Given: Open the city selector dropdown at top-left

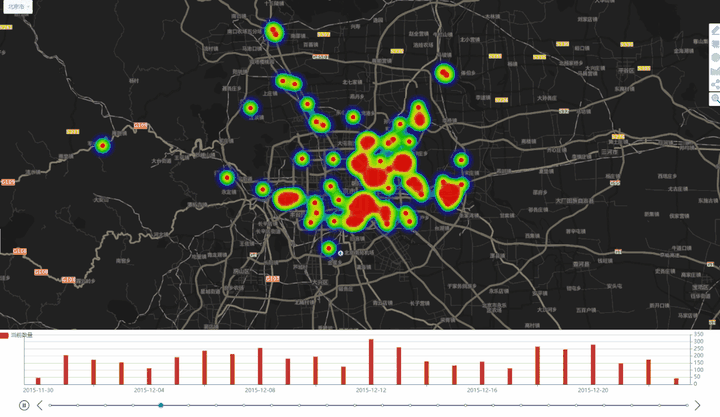Looking at the screenshot, I should (18, 7).
